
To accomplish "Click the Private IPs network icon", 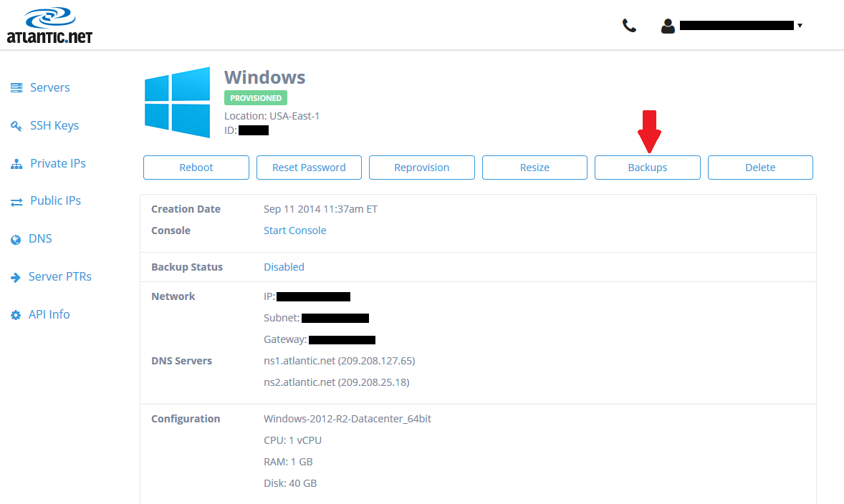I will (x=16, y=164).
